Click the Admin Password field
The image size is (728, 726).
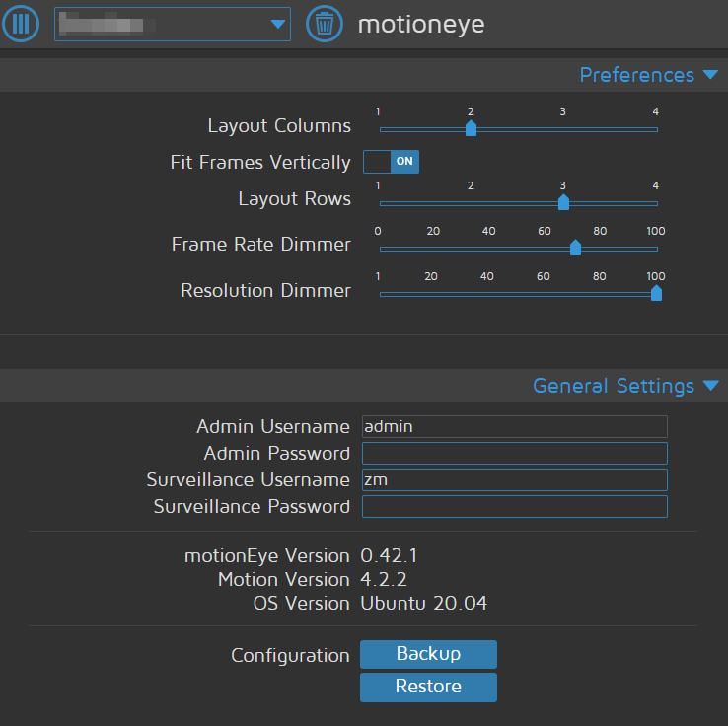point(514,453)
